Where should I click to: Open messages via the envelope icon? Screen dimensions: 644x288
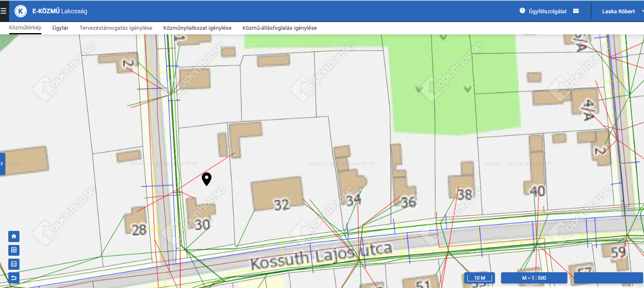pos(576,11)
